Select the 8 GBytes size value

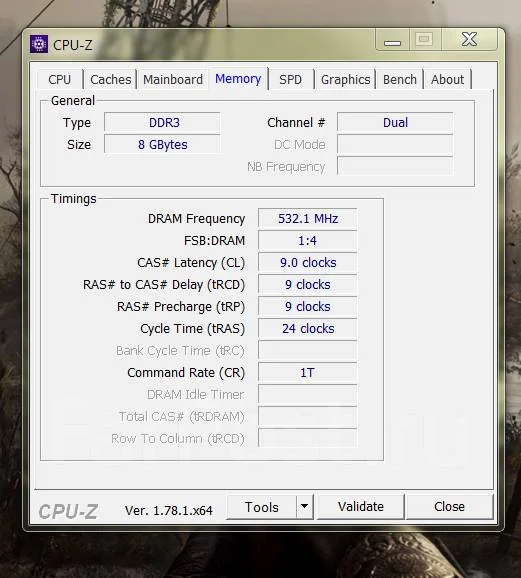[162, 144]
